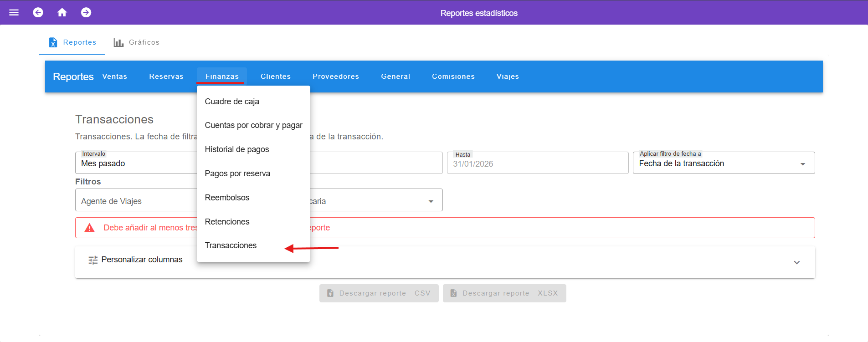Go to home via house icon

coord(62,12)
